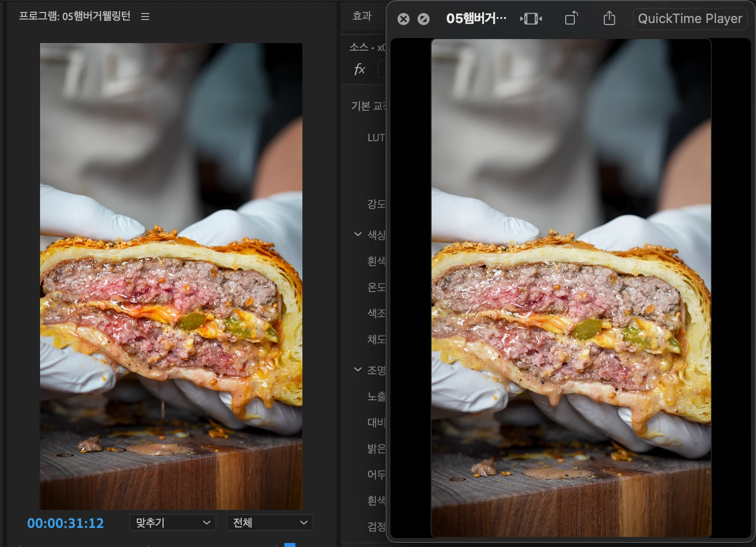
Task: Click the 강도 parameter label
Action: click(376, 204)
